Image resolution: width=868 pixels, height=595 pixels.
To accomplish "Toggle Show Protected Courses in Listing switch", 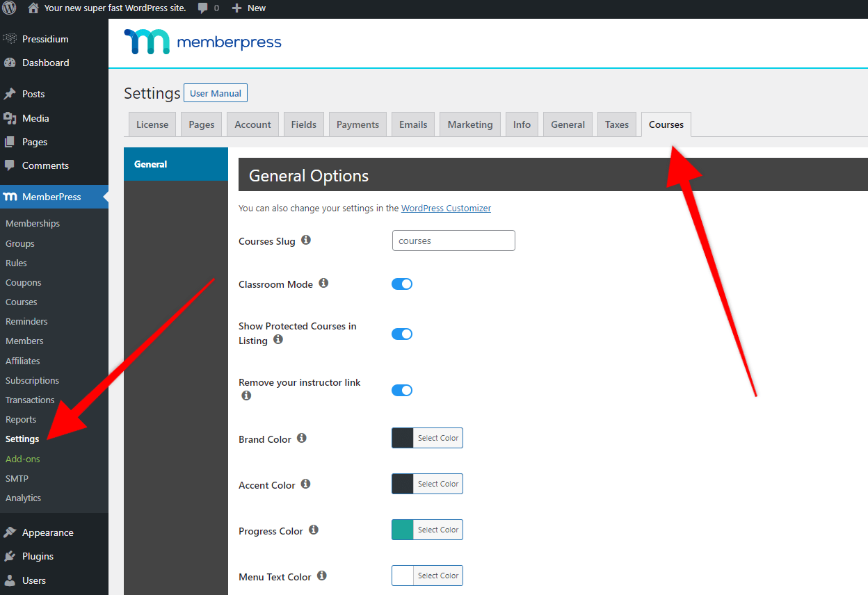I will tap(402, 334).
